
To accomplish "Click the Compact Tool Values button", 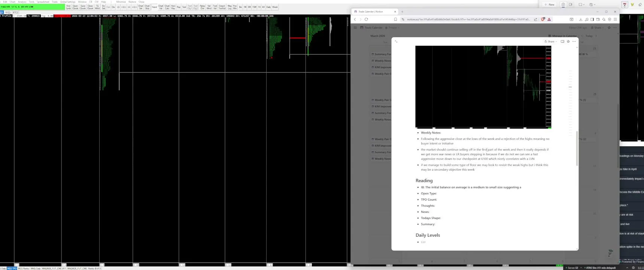I will (x=222, y=7).
